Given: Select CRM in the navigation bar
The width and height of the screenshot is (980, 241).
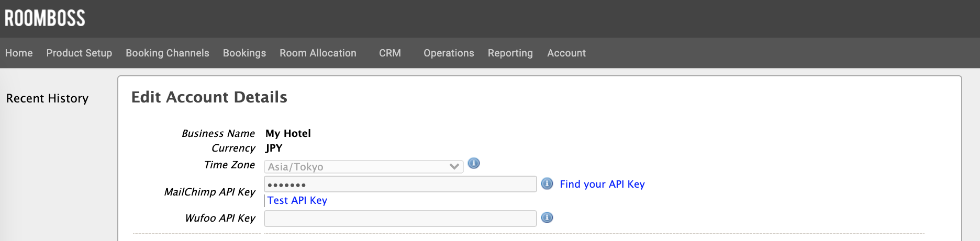Looking at the screenshot, I should 390,53.
